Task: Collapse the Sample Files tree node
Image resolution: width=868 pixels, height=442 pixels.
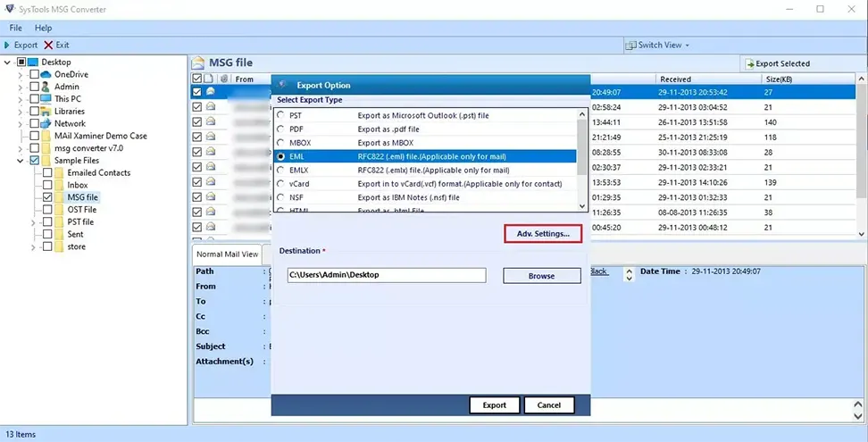Action: 21,161
